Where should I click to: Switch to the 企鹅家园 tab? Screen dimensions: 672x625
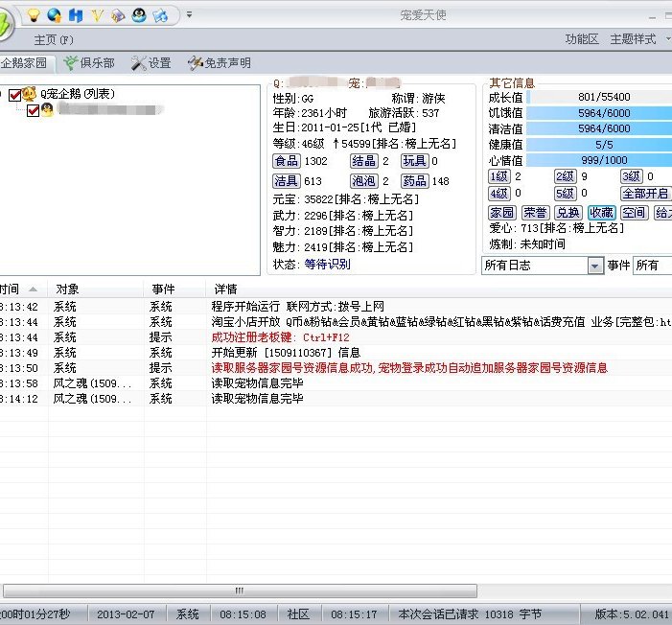(26, 63)
